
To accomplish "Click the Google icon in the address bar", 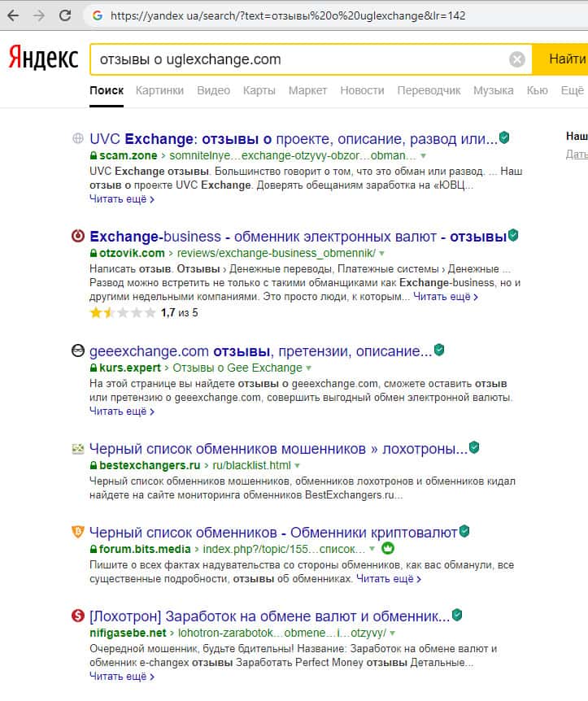I will pos(97,15).
